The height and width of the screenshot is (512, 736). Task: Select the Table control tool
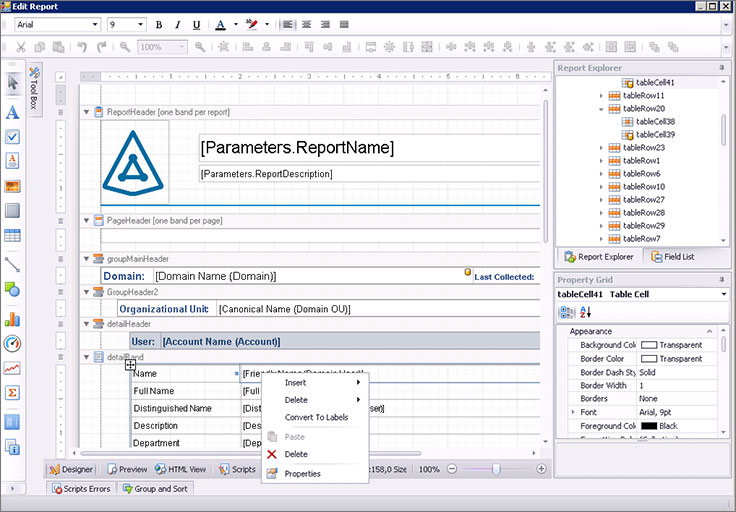coord(13,236)
